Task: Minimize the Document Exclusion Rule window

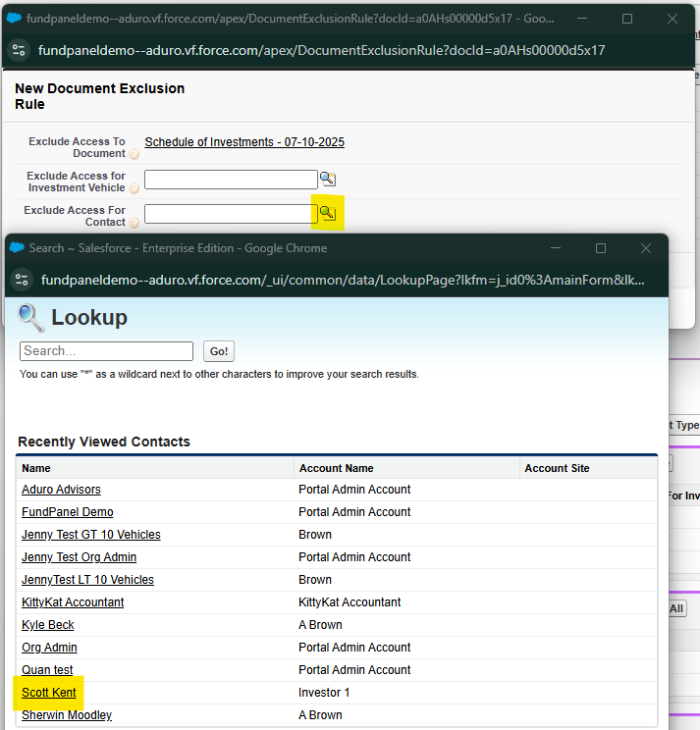Action: pos(582,19)
